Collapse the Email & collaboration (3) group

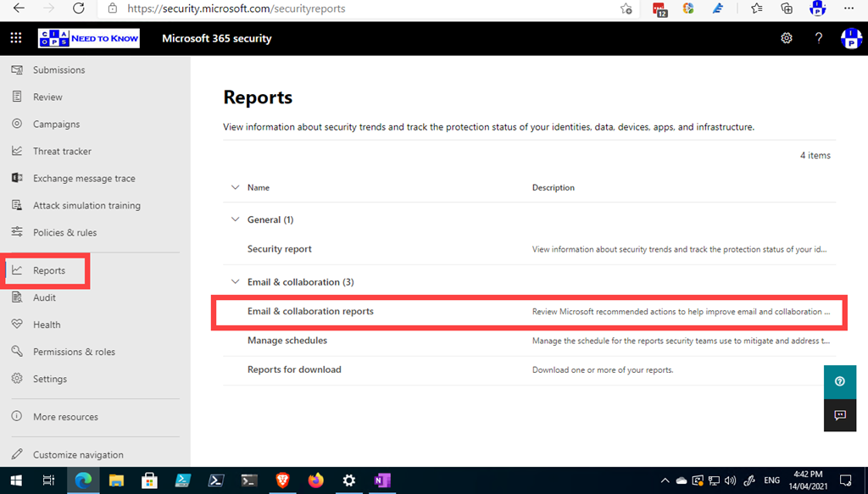click(x=235, y=282)
